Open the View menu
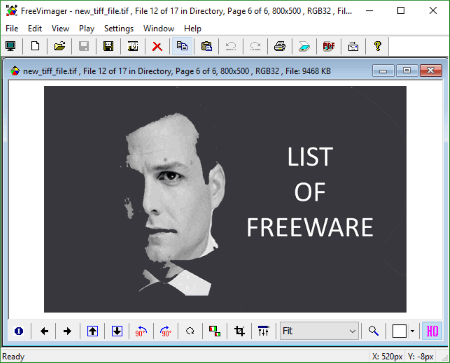 (60, 29)
